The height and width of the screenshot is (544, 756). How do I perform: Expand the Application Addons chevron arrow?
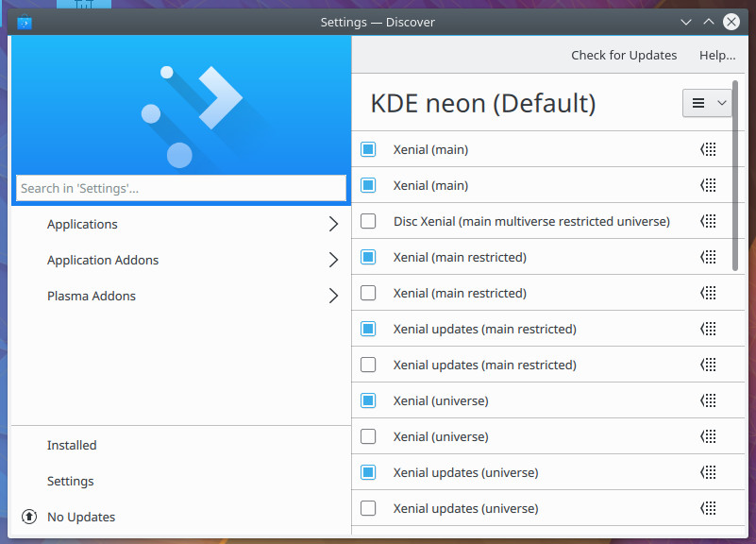click(x=333, y=260)
